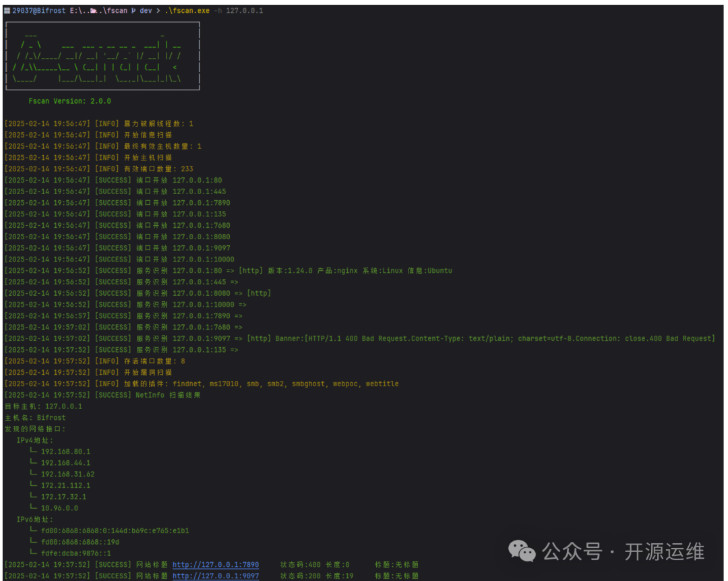The width and height of the screenshot is (728, 581).
Task: Click the IPv4 address 10.96.0.0
Action: pos(59,508)
